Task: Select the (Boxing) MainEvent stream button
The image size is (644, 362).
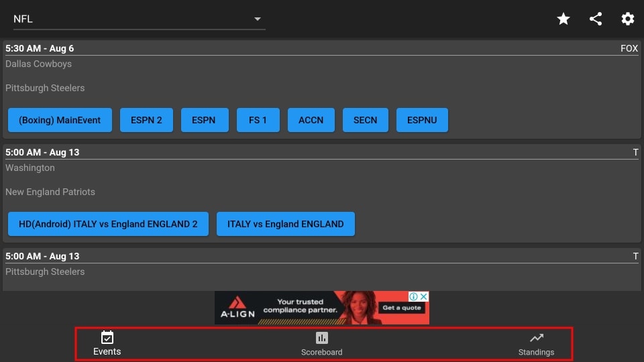Action: tap(60, 120)
